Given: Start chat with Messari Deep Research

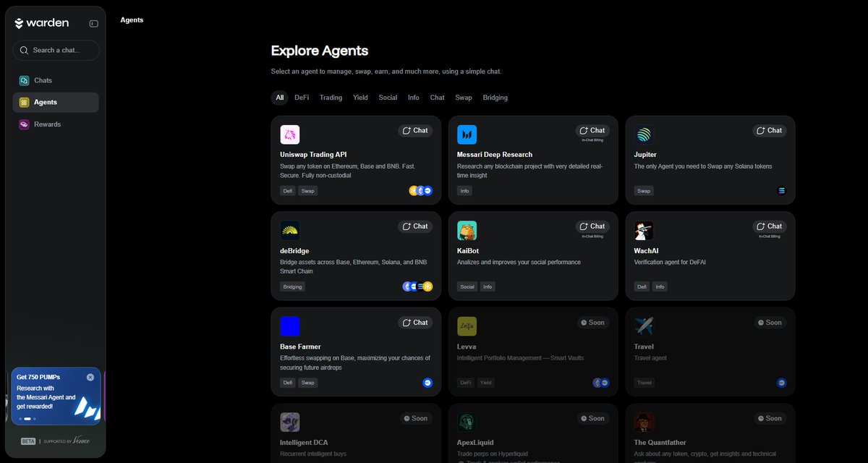Looking at the screenshot, I should [592, 131].
